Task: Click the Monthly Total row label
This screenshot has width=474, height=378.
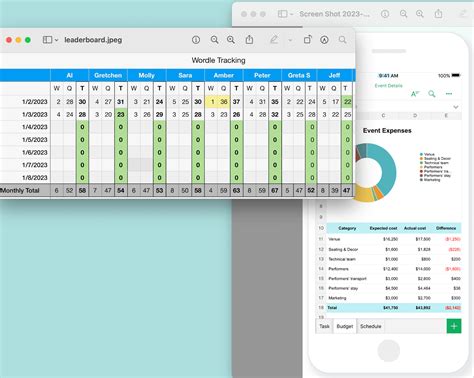Action: (20, 191)
